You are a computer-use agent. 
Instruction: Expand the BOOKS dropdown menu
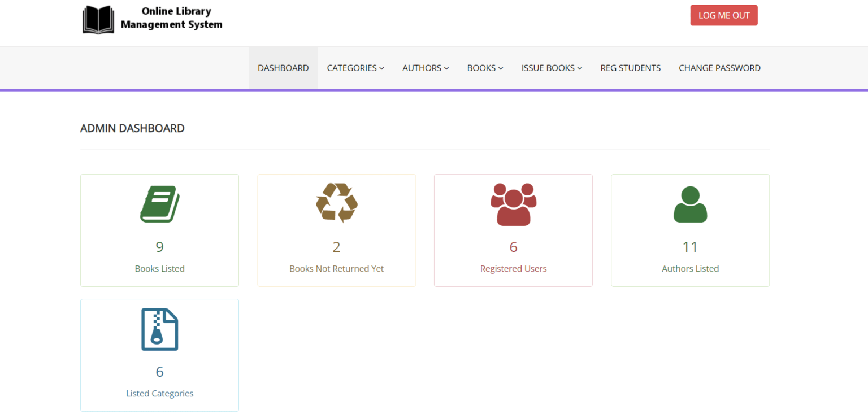[x=484, y=68]
